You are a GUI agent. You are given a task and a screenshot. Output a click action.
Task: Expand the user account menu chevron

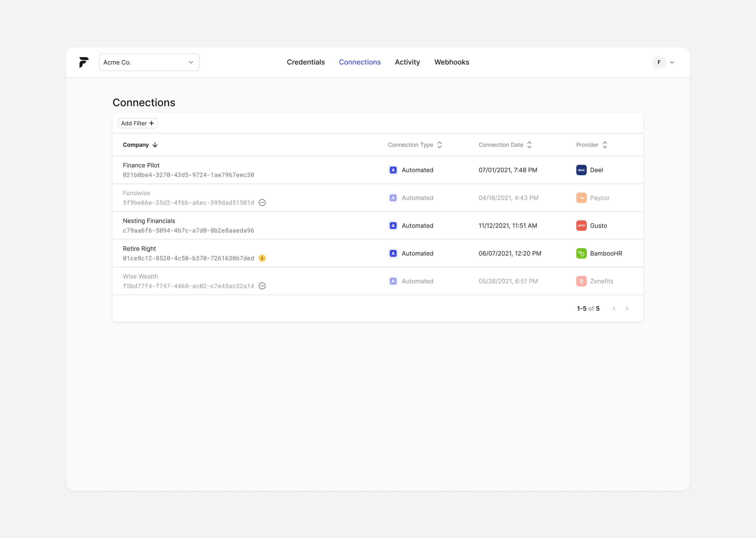672,62
